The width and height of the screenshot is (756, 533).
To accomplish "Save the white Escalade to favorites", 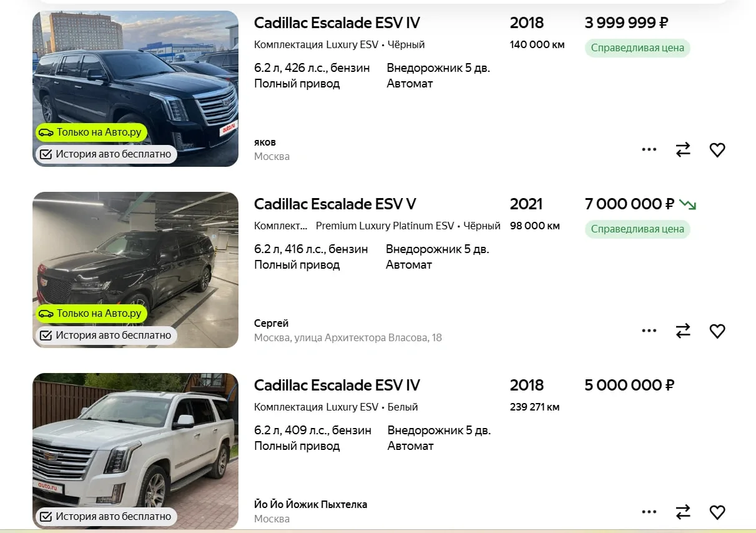I will 717,512.
